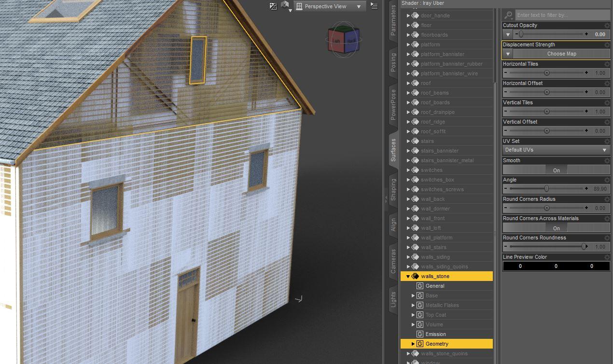
Task: Click the Choose Map button
Action: coord(561,54)
